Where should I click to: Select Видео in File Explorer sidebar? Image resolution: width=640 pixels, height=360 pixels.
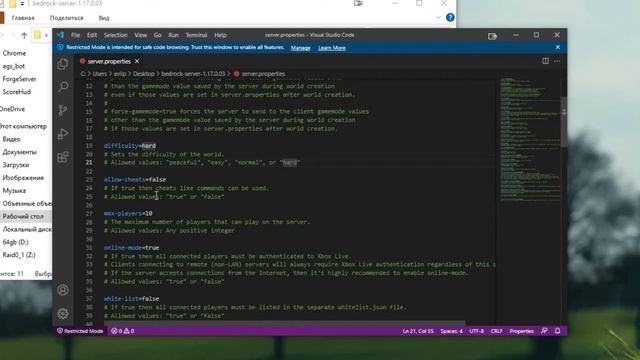pos(11,139)
